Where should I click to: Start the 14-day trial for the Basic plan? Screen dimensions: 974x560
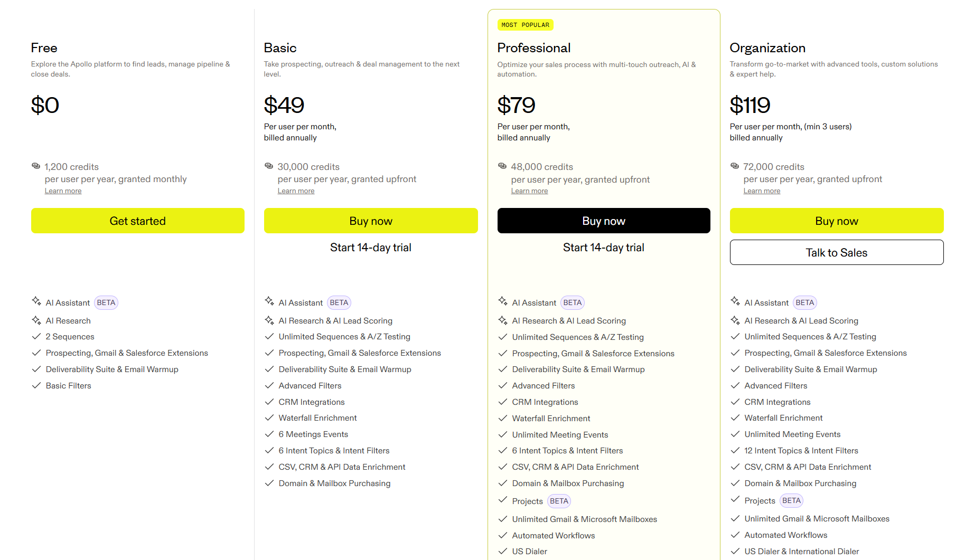tap(371, 248)
